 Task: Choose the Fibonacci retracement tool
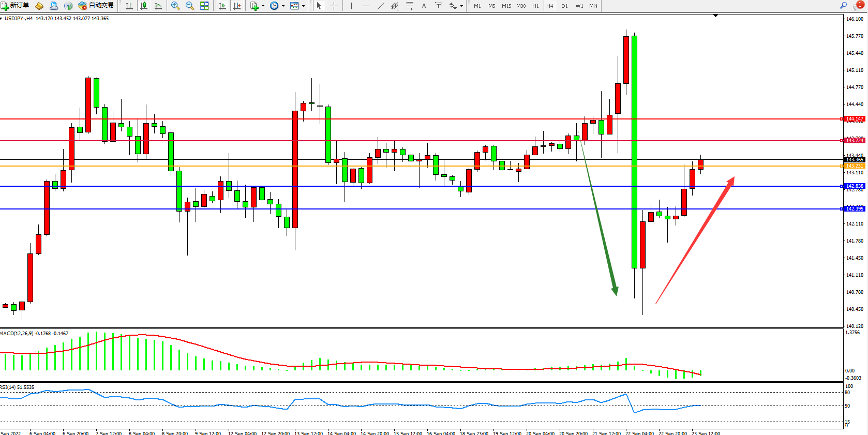[409, 6]
